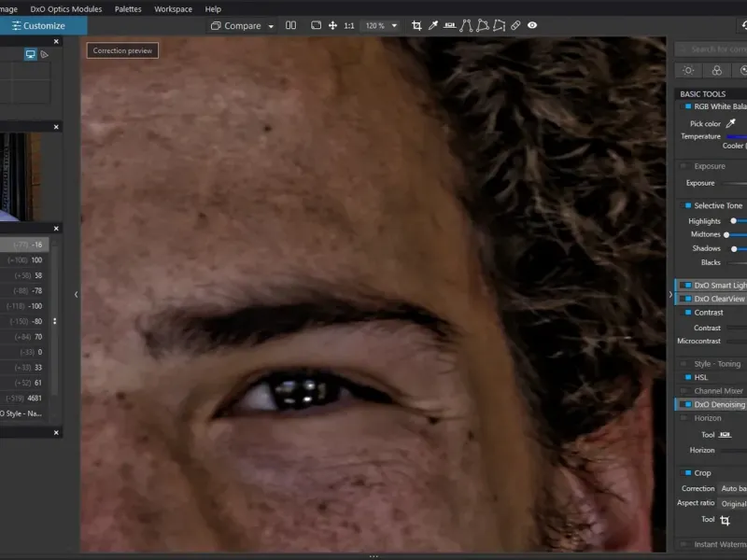Activate the Repair bandage tool
This screenshot has width=747, height=560.
pos(515,26)
